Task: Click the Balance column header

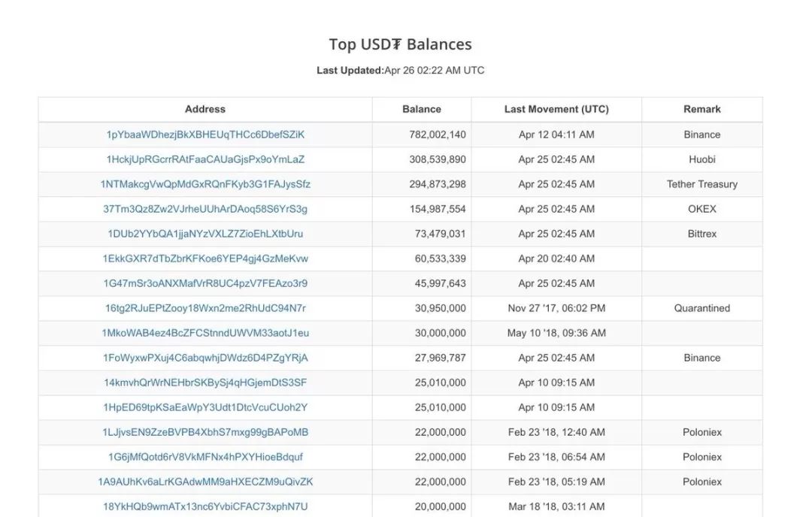Action: pos(422,109)
